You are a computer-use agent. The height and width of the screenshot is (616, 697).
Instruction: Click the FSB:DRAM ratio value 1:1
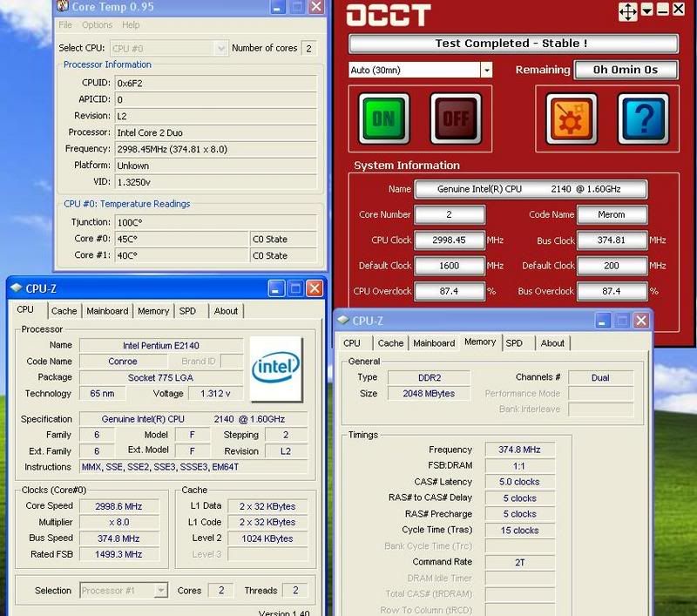pyautogui.click(x=519, y=466)
